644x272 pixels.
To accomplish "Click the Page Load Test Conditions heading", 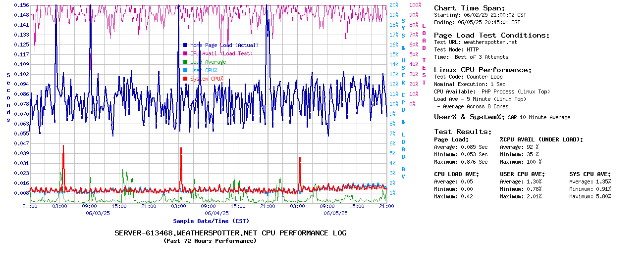I will [491, 35].
